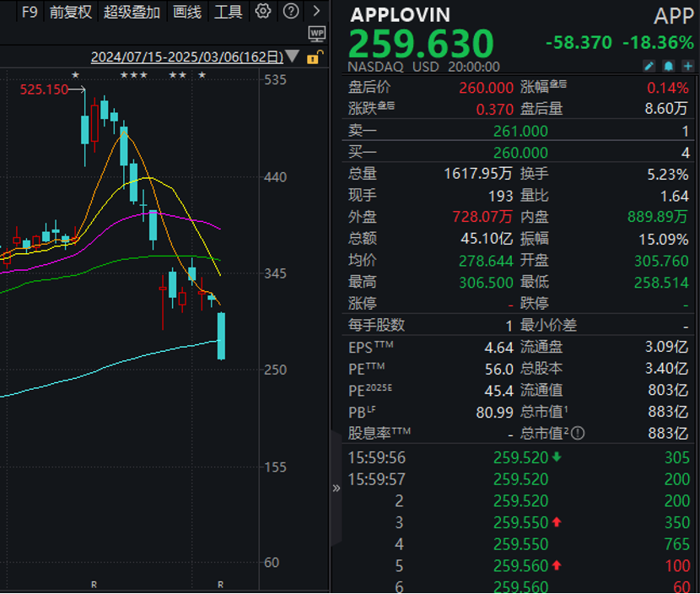Click the two-star event marker
Screen dimensions: 700x594
tap(178, 75)
